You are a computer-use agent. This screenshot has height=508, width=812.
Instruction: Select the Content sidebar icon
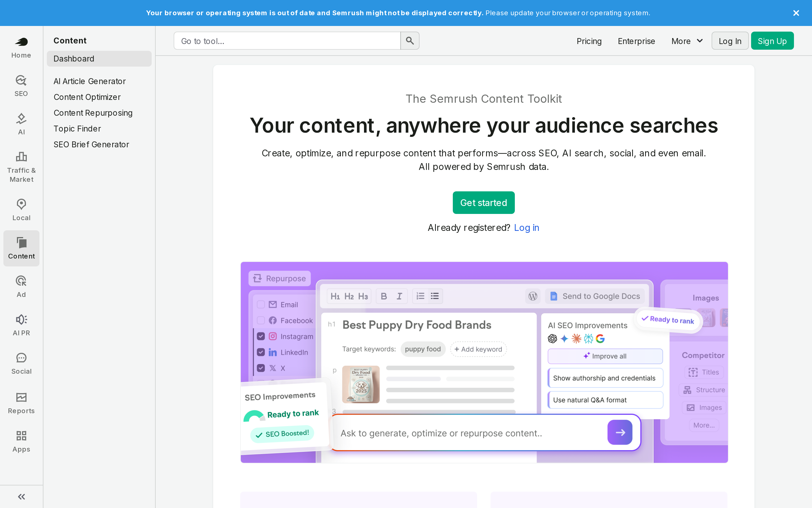tap(21, 248)
